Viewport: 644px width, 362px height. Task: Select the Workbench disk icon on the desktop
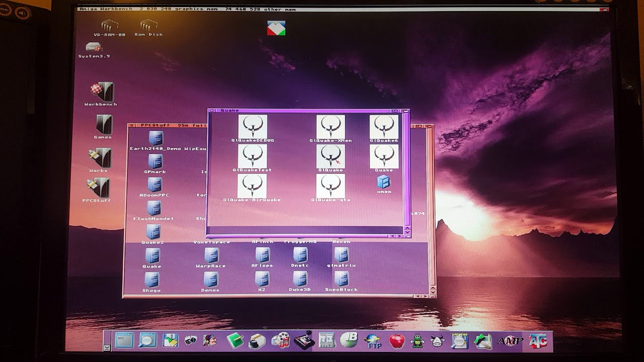[x=102, y=92]
